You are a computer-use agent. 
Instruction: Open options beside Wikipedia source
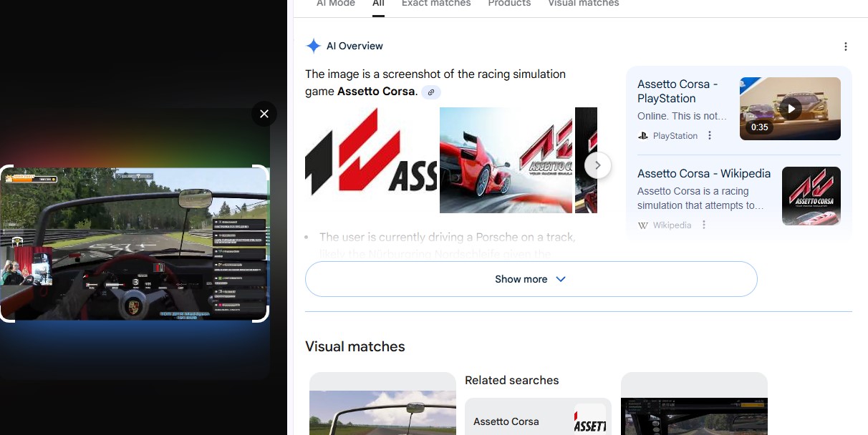704,225
